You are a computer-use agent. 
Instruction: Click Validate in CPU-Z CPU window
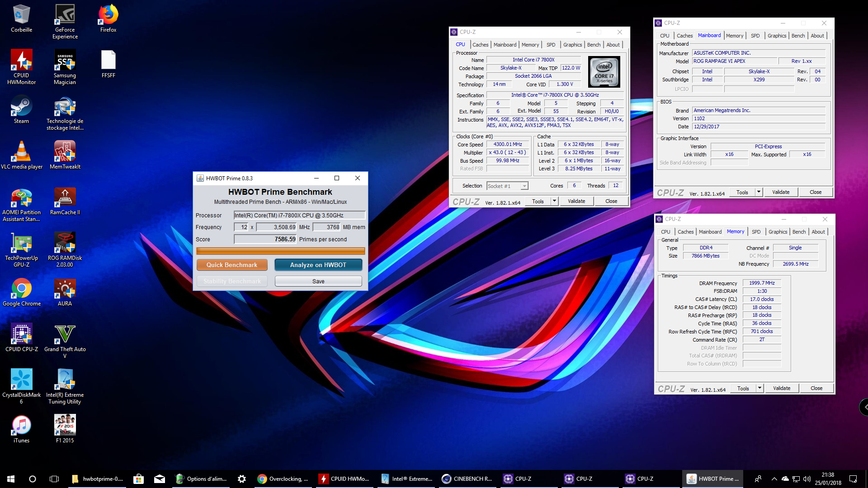(576, 201)
